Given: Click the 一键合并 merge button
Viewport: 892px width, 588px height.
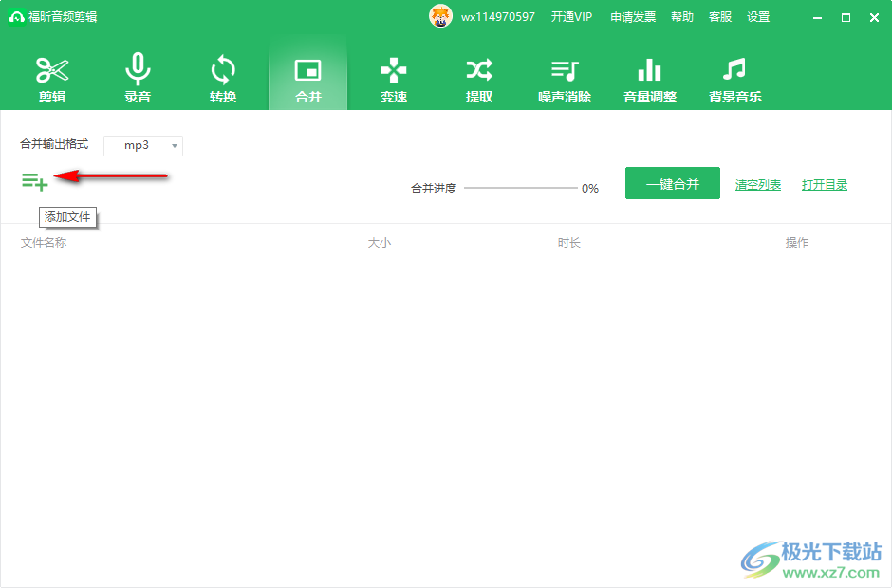Looking at the screenshot, I should [673, 184].
